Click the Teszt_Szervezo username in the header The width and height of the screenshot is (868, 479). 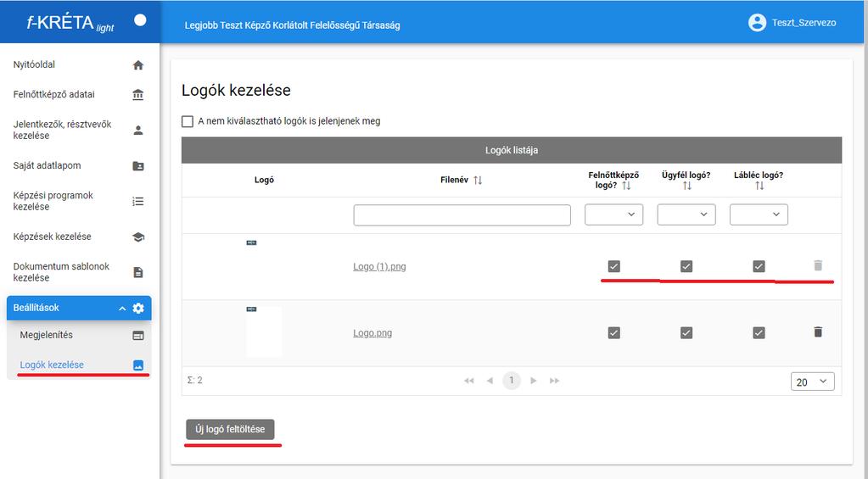coord(804,23)
